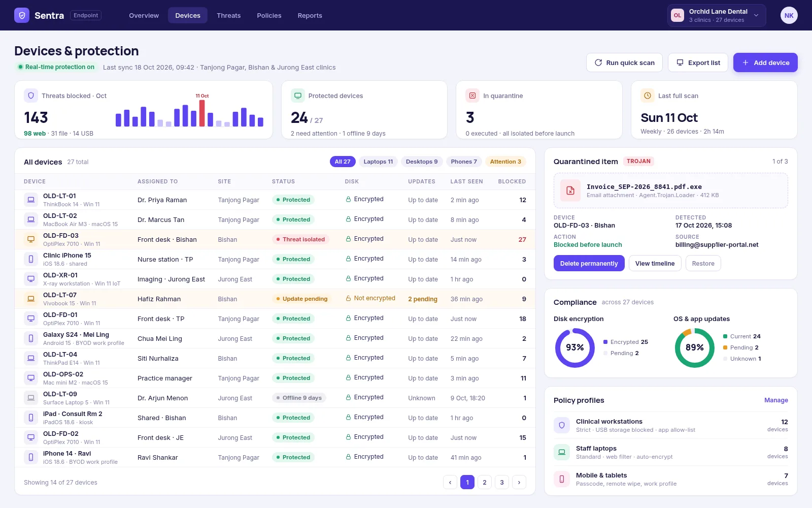Screen dimensions: 812x508
Task: Open the Overview tab
Action: (144, 15)
